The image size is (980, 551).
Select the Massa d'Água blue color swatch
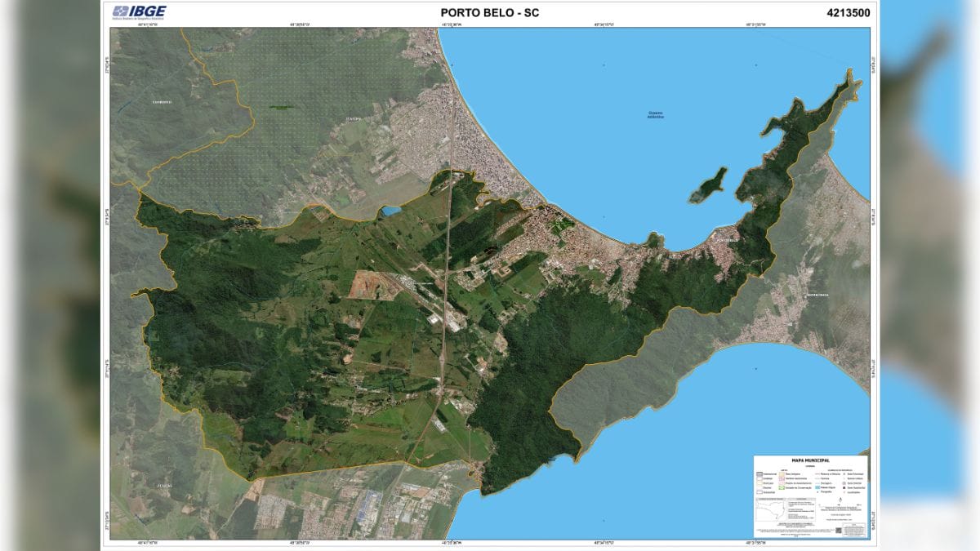pos(817,487)
